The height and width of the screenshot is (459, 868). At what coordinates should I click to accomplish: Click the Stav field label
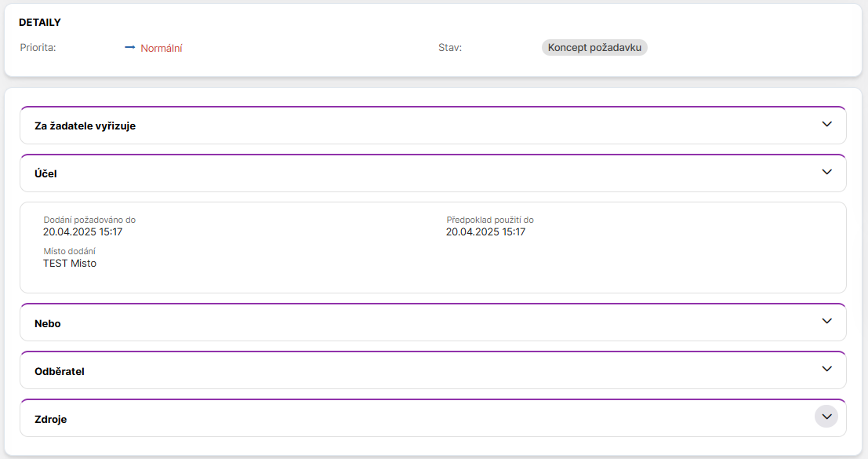[450, 48]
